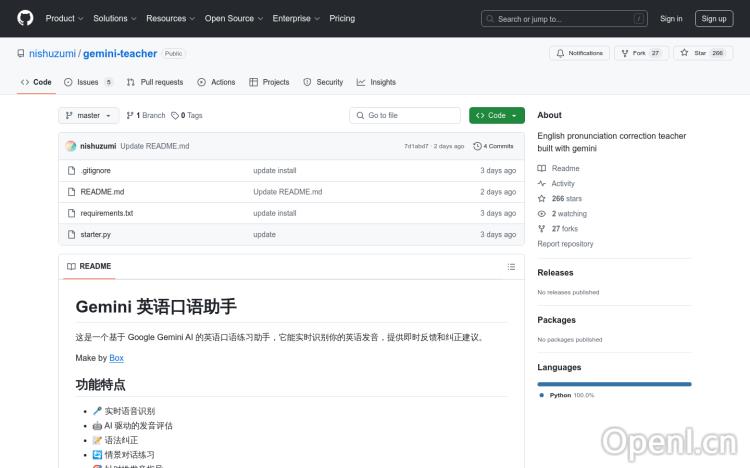The width and height of the screenshot is (750, 468).
Task: View the 0 Tags list
Action: pyautogui.click(x=187, y=116)
